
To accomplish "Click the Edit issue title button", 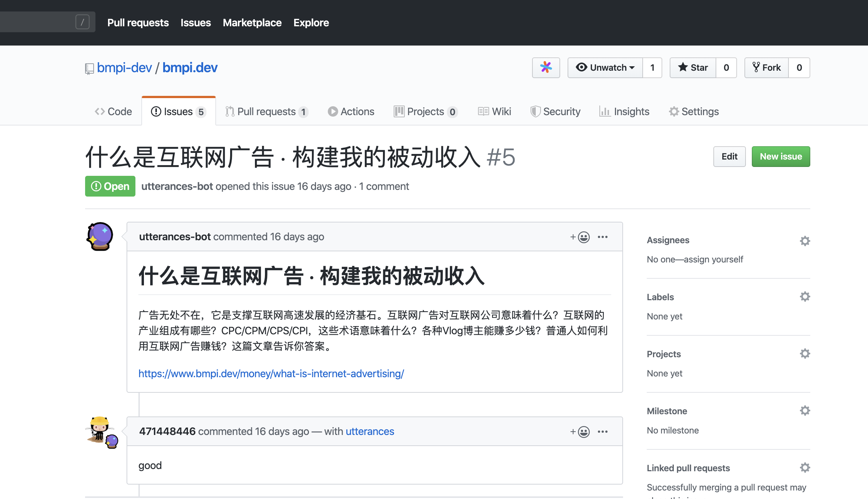I will (x=729, y=156).
